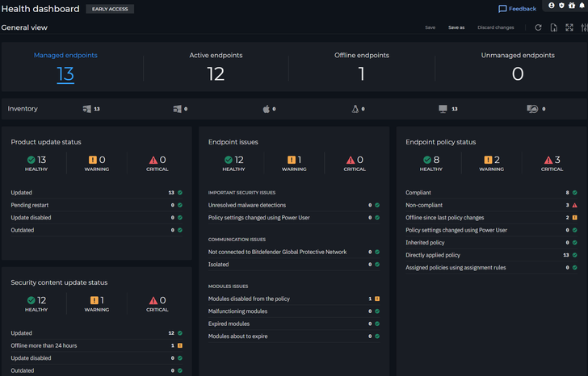Click the EARLY ACCESS badge
This screenshot has width=588, height=376.
pos(110,9)
